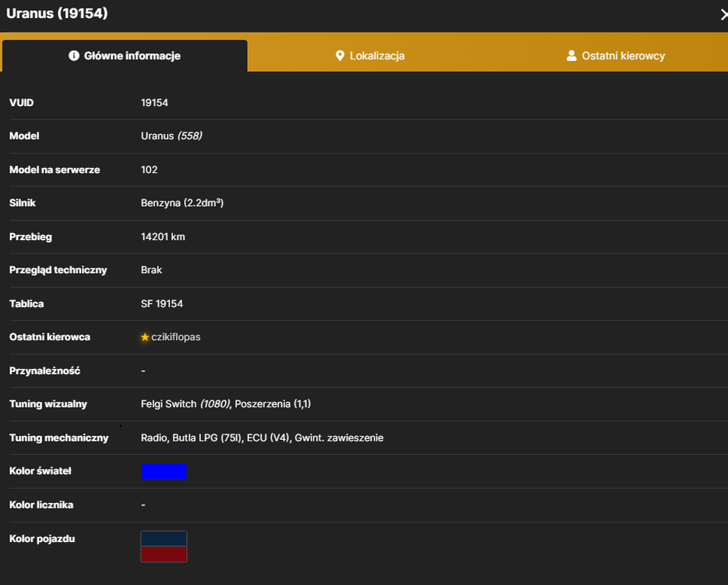
Task: Click the dialog title Uranus (19154)
Action: [57, 13]
